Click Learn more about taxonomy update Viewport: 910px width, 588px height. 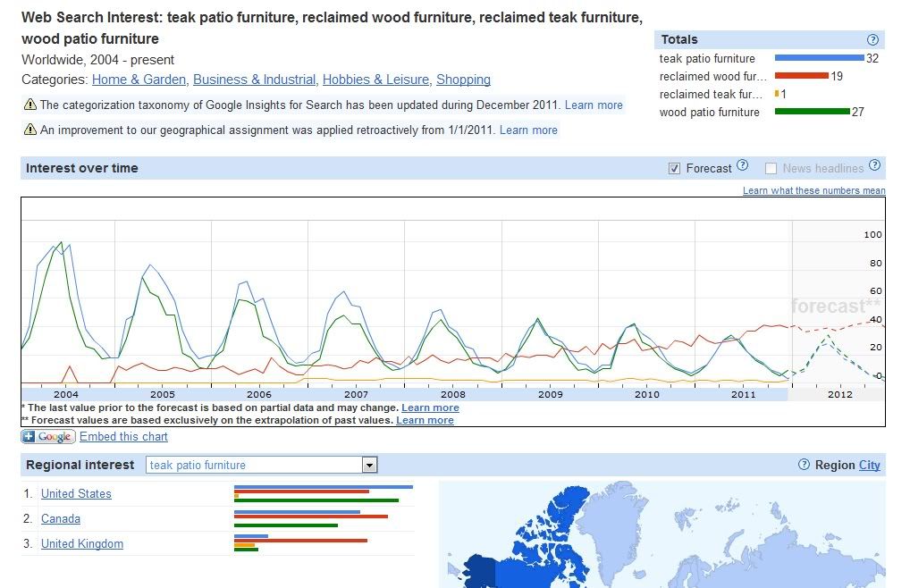594,105
